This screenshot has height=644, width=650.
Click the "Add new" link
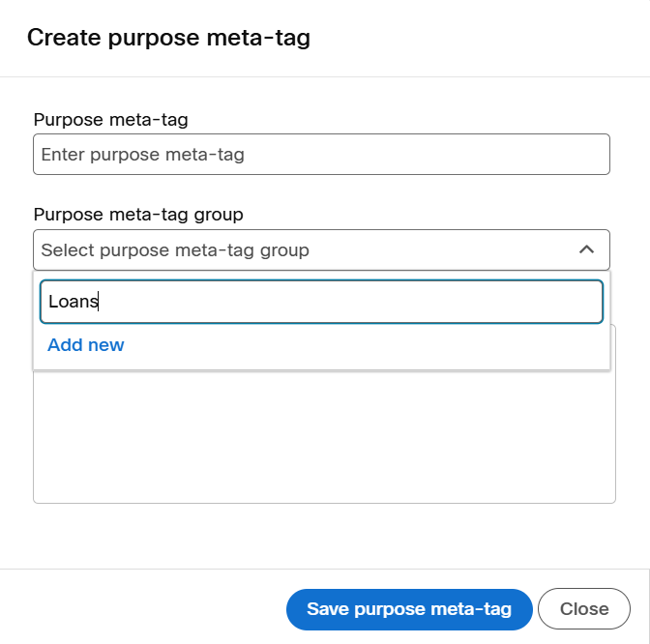pos(86,345)
